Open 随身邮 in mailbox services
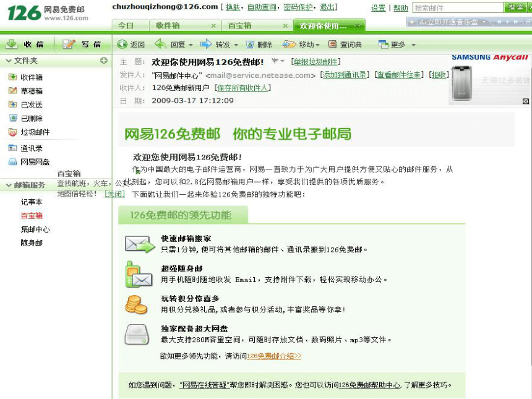 tap(32, 243)
